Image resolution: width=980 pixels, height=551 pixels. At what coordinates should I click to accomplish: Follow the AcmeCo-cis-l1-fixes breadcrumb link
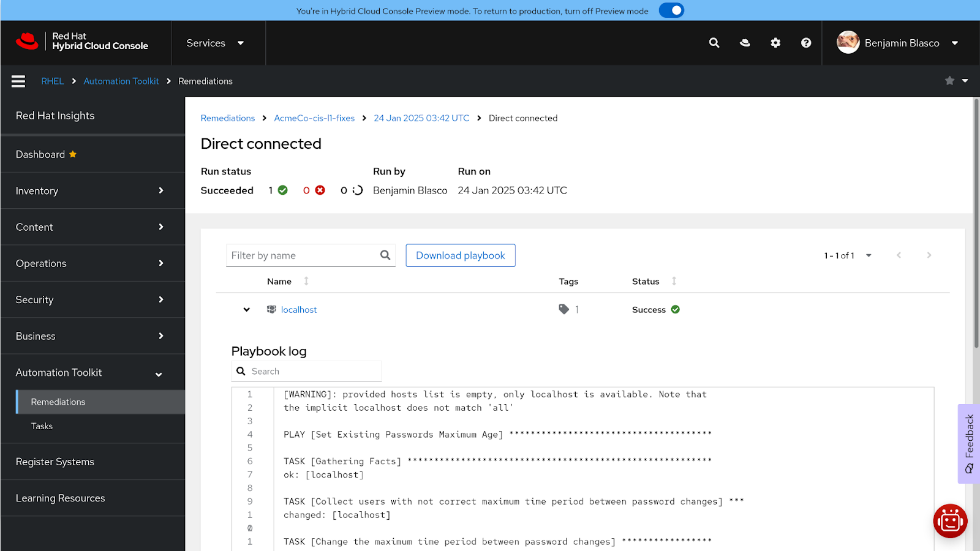(314, 118)
